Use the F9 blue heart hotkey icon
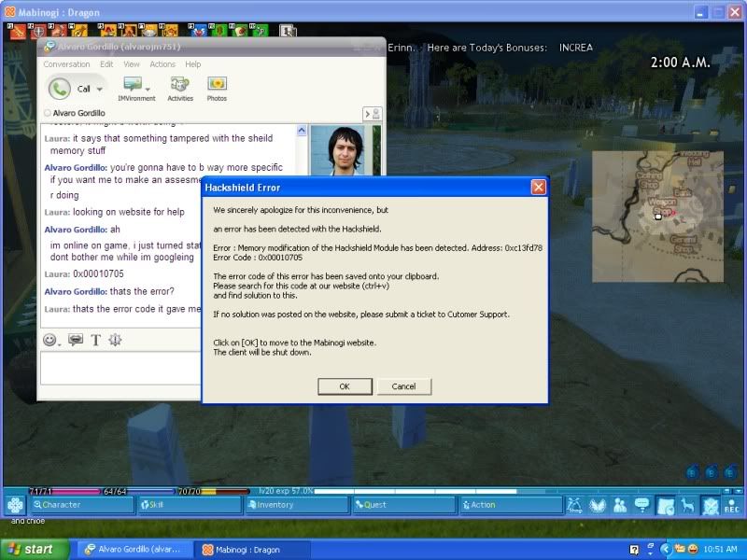Image resolution: width=747 pixels, height=560 pixels. [197, 32]
